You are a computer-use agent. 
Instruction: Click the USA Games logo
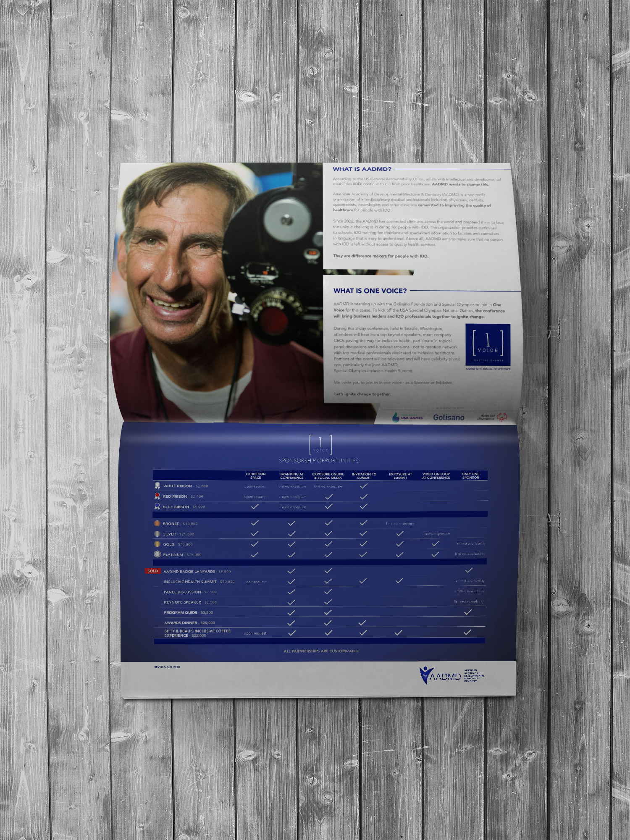[x=407, y=417]
